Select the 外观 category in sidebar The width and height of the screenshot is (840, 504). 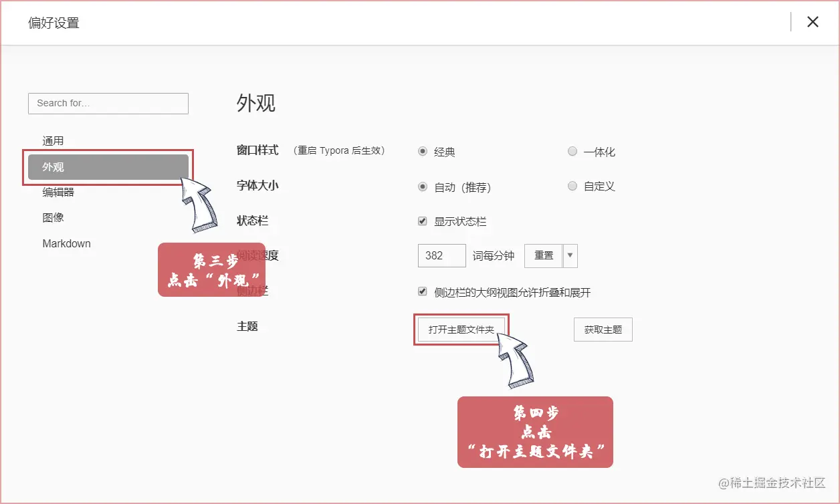(x=108, y=167)
